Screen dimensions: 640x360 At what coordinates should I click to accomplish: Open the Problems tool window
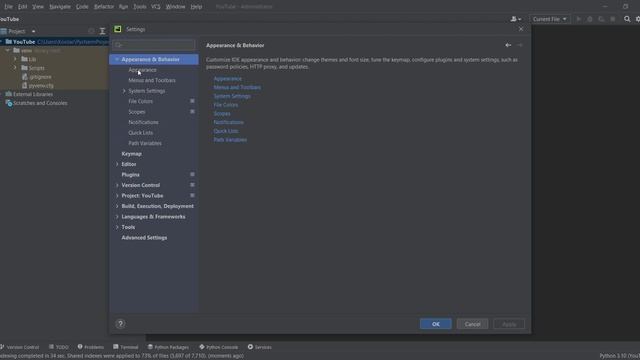point(91,347)
